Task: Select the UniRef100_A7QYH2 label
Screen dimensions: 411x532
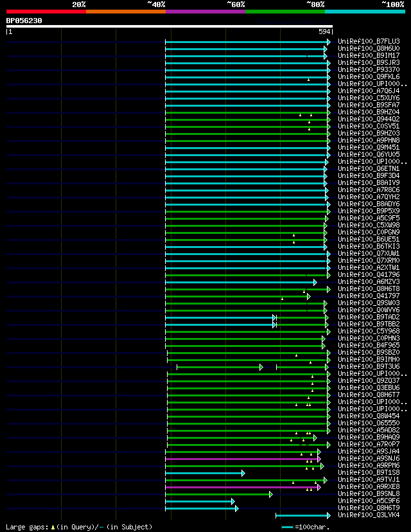Action: [369, 197]
